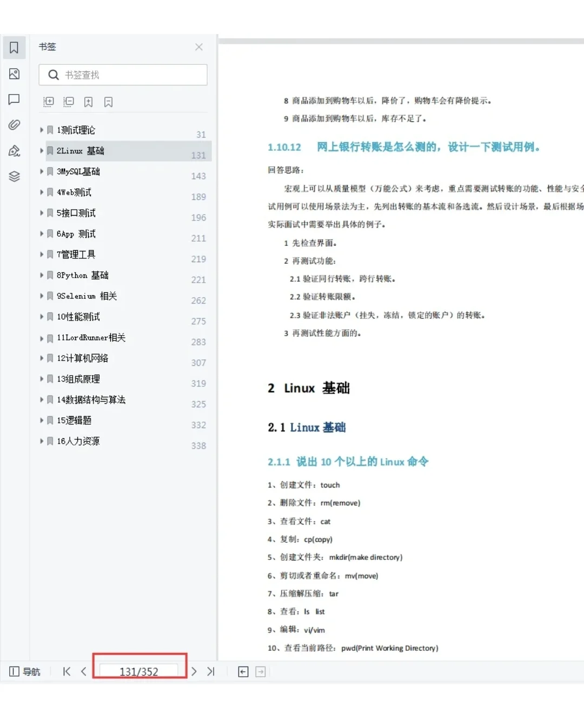The height and width of the screenshot is (728, 584).
Task: Open the bookmarks panel icon in sidebar
Action: click(x=14, y=48)
